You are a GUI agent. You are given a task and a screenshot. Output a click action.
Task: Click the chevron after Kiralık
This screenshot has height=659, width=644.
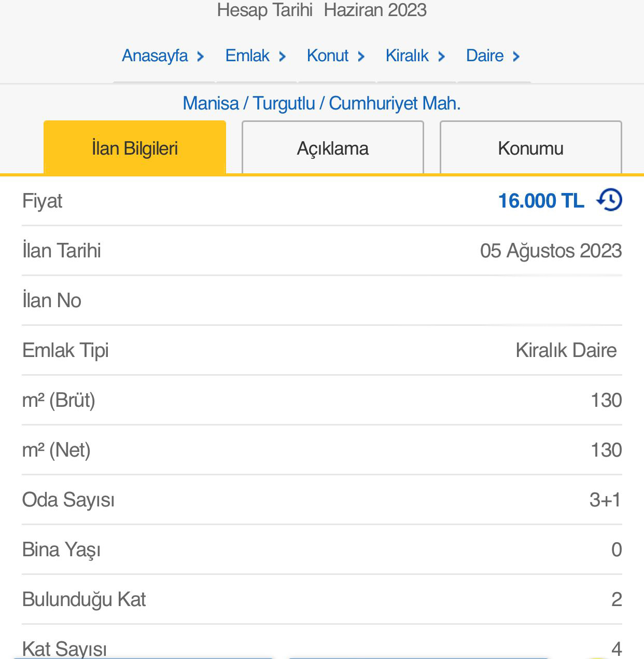pos(442,56)
